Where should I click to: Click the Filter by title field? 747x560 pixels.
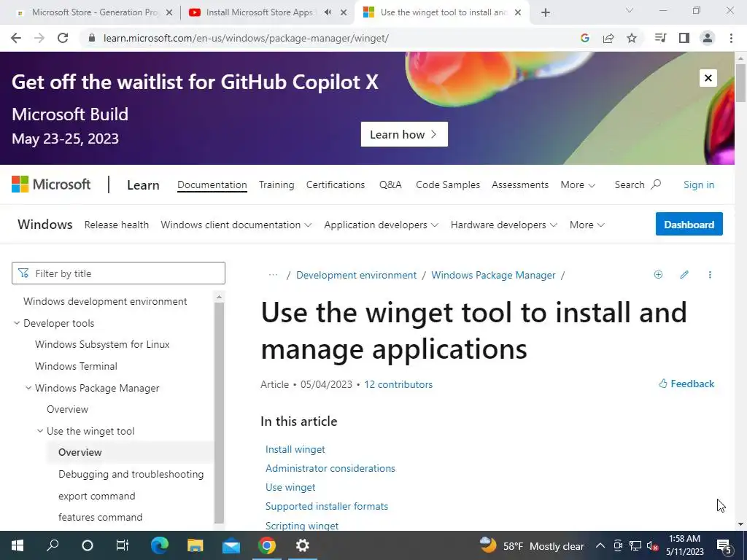118,273
